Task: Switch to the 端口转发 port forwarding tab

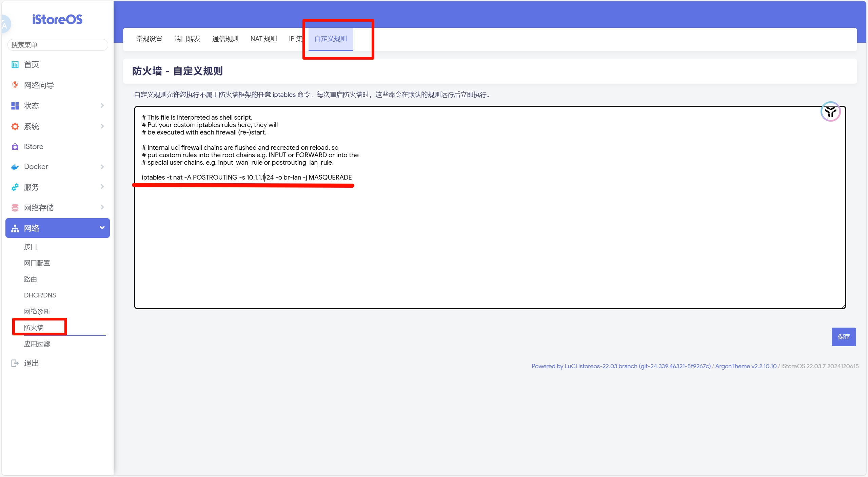Action: click(x=187, y=39)
